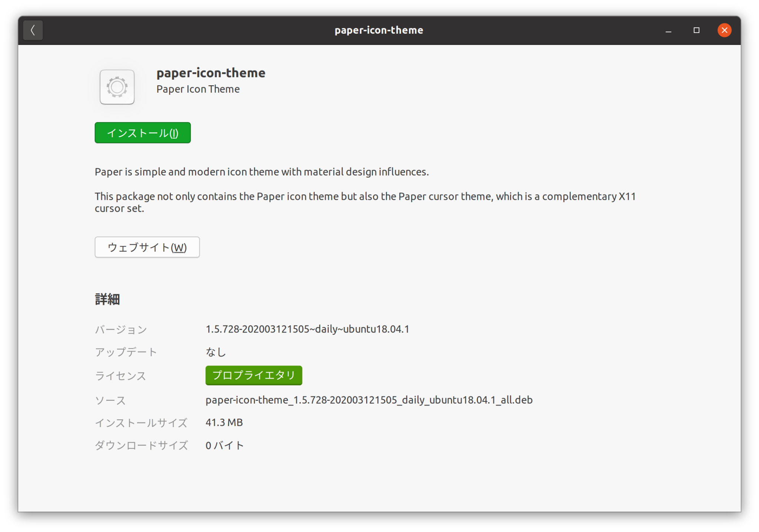Maximize the software window
This screenshot has height=532, width=759.
[696, 30]
